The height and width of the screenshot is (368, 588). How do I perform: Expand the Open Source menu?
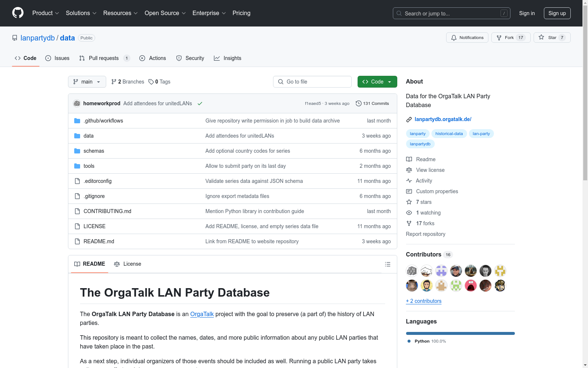[x=165, y=13]
